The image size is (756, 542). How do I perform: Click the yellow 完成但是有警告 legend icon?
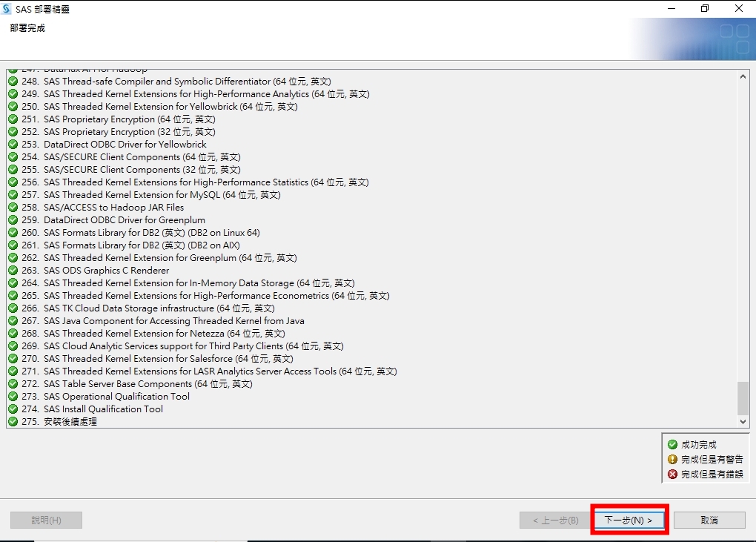click(672, 460)
